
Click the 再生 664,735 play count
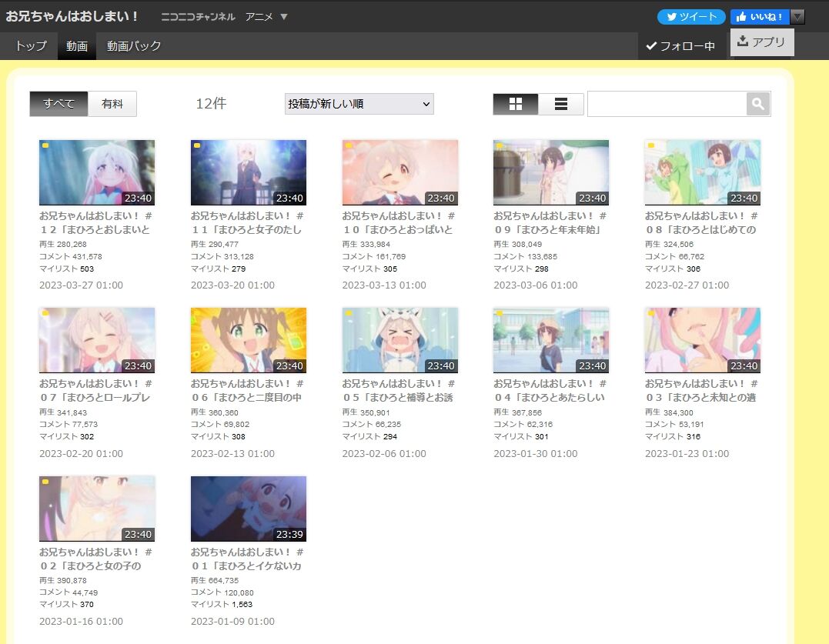(215, 581)
